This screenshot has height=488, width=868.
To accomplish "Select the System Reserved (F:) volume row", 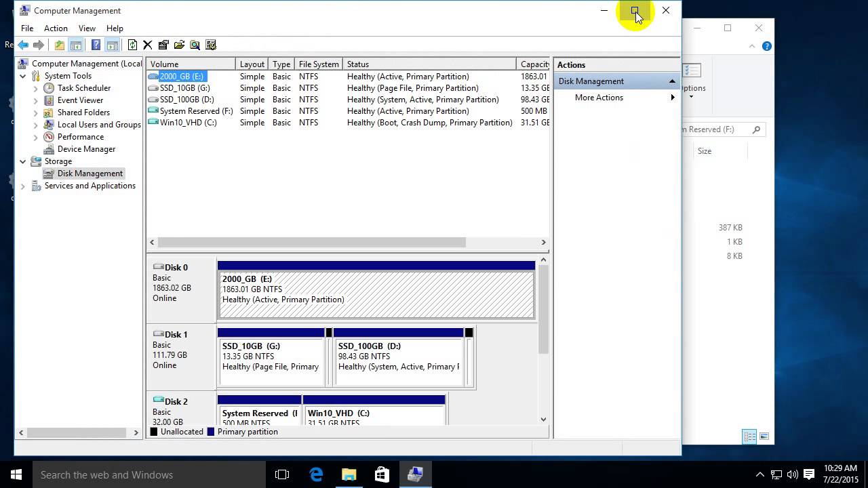I will [x=348, y=111].
